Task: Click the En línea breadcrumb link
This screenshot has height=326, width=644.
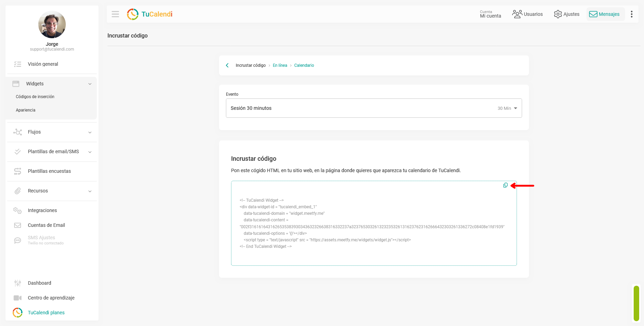Action: coord(280,65)
